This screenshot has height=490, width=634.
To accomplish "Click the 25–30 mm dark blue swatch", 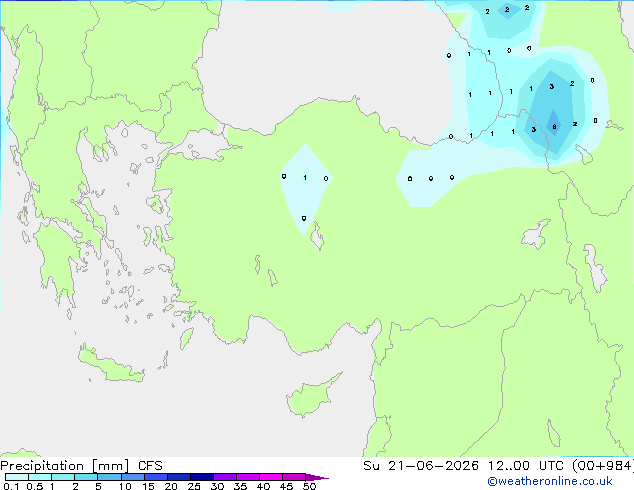I will click(202, 477).
